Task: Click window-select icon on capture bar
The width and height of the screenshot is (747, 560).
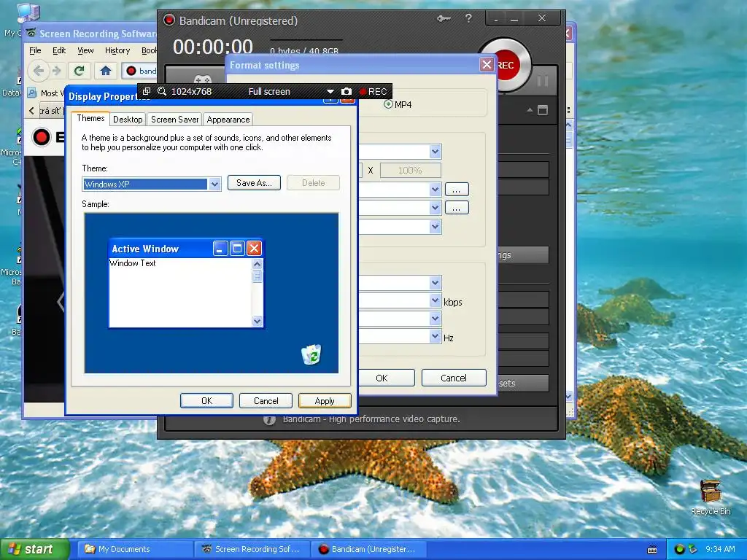Action: point(147,91)
